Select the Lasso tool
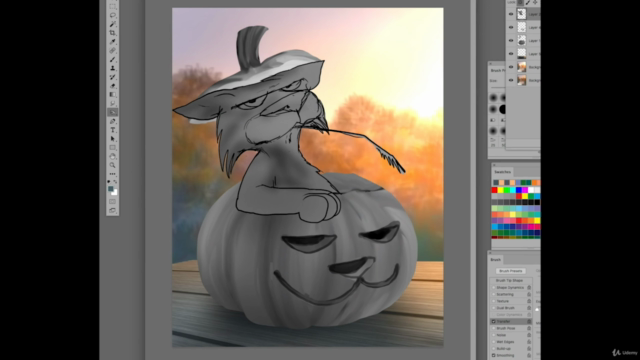 point(113,16)
